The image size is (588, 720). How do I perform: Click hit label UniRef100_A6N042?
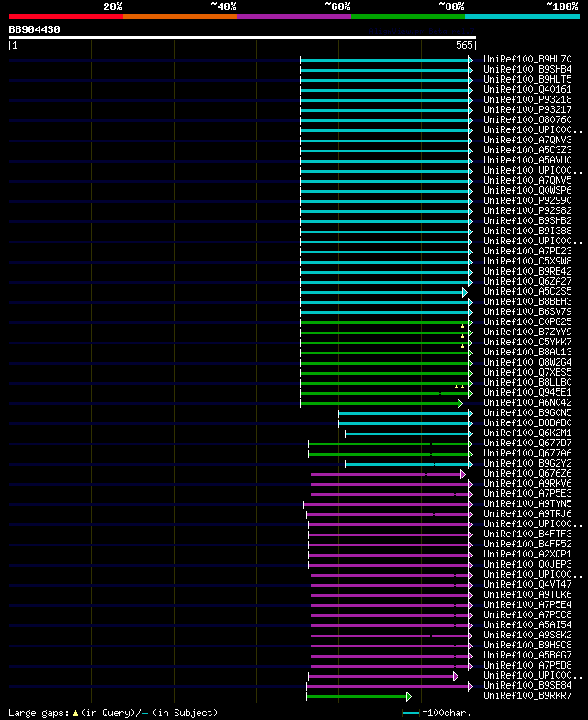pos(527,402)
